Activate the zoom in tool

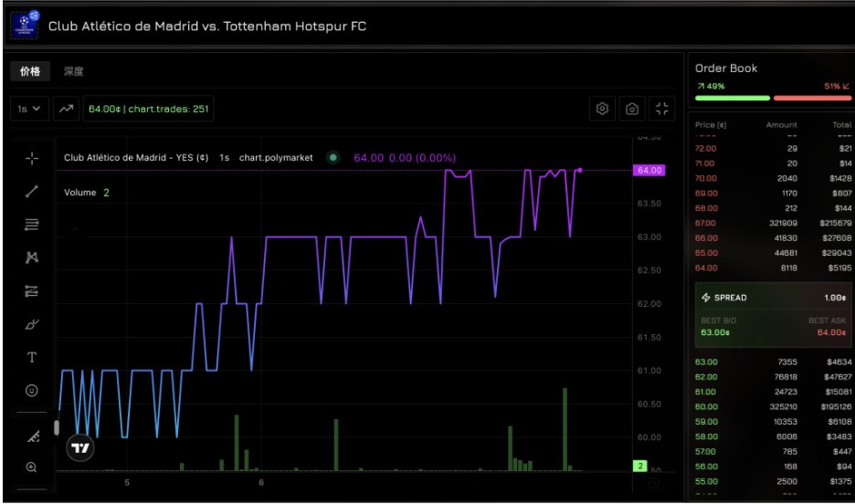pyautogui.click(x=32, y=467)
